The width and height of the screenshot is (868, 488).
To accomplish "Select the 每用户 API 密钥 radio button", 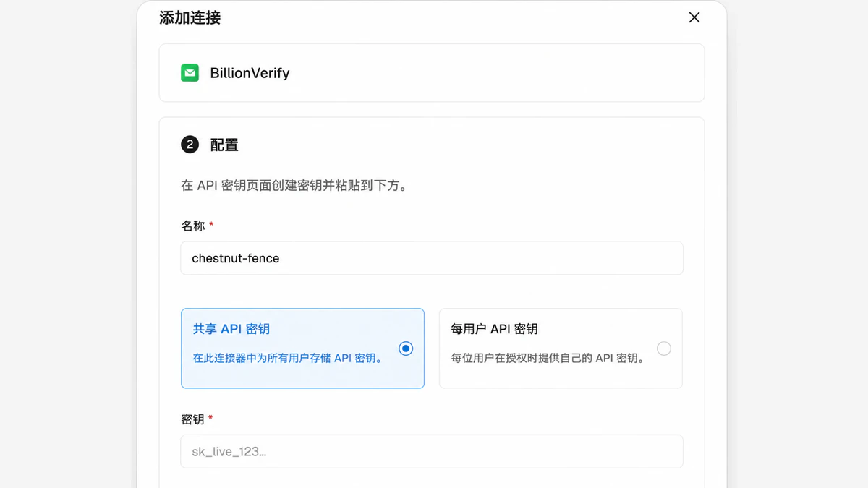I will [664, 348].
